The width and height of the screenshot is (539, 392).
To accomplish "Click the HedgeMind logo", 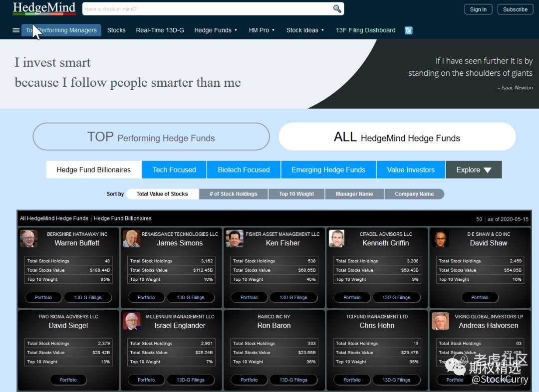I will (44, 8).
